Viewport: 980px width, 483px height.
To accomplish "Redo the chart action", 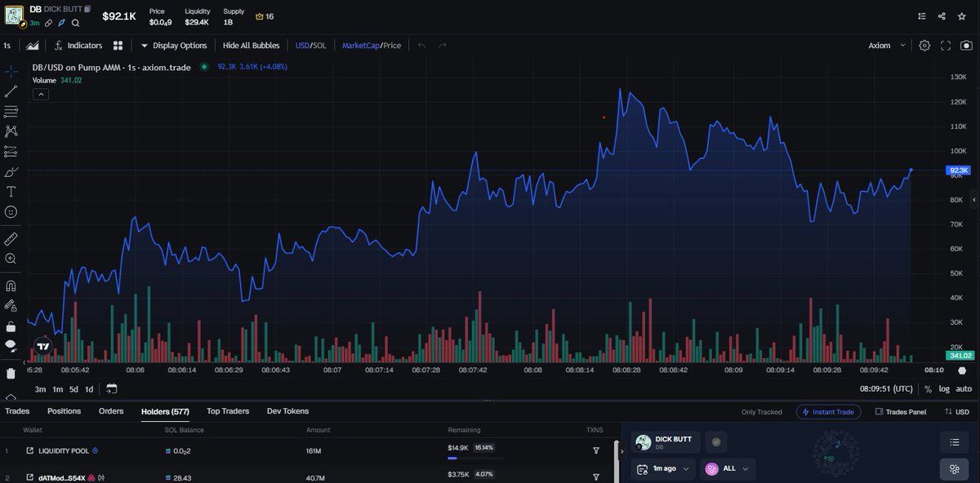I will tap(443, 46).
